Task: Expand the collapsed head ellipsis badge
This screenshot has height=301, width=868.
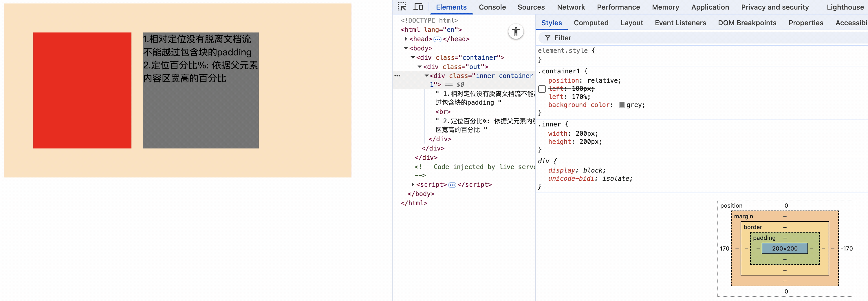Action: 437,39
